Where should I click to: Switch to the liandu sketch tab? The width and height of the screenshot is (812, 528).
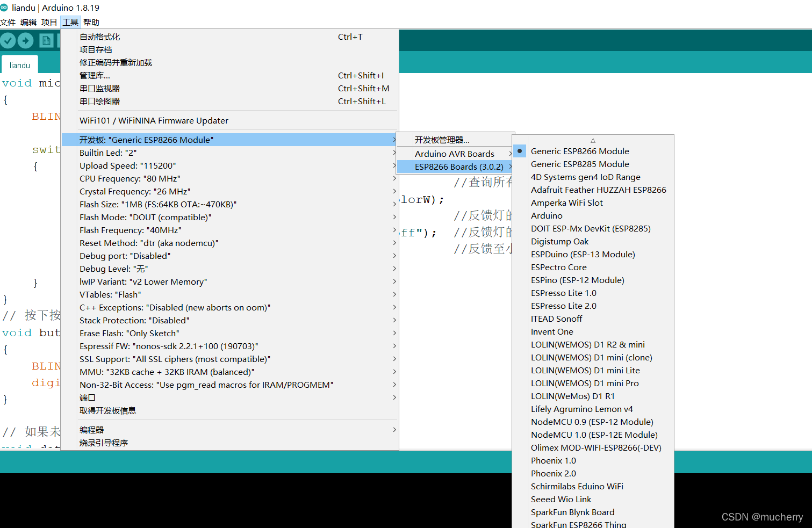coord(20,65)
